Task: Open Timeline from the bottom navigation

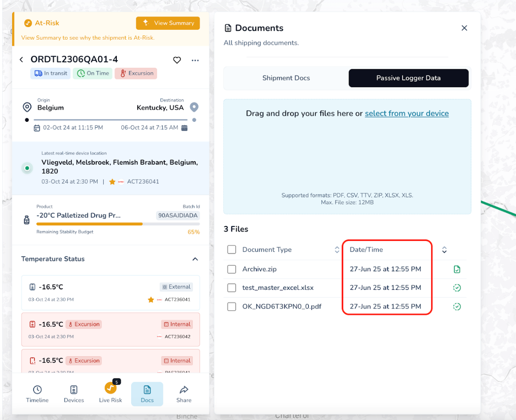Action: 37,394
